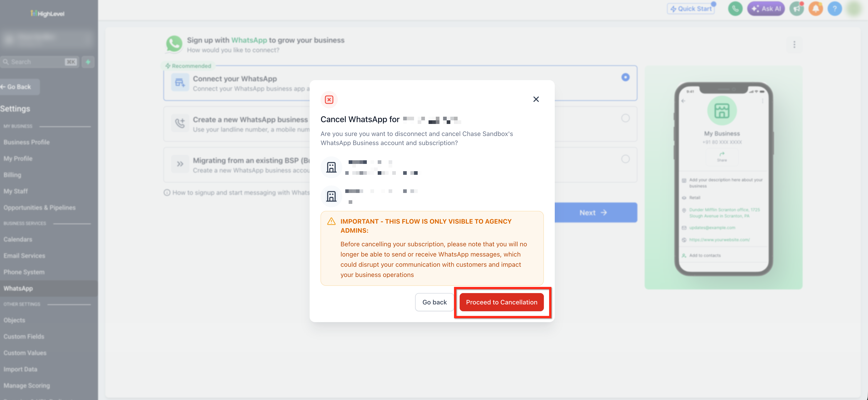Click the HighLevel logo
The height and width of the screenshot is (400, 868).
[47, 13]
